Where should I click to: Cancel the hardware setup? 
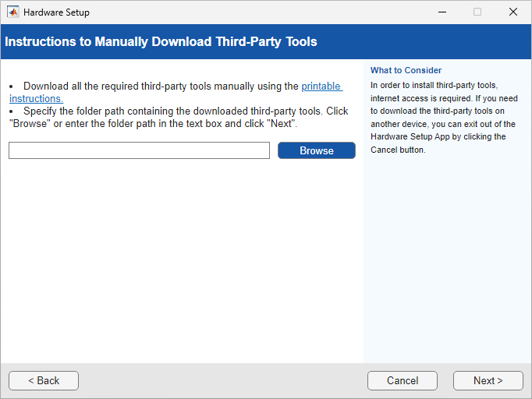(403, 380)
